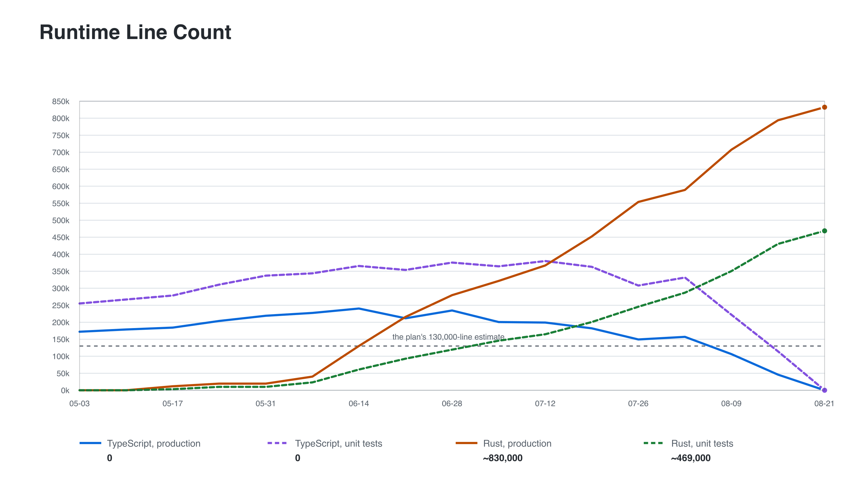Click the 05-03 x-axis date label
The image size is (868, 477).
79,403
